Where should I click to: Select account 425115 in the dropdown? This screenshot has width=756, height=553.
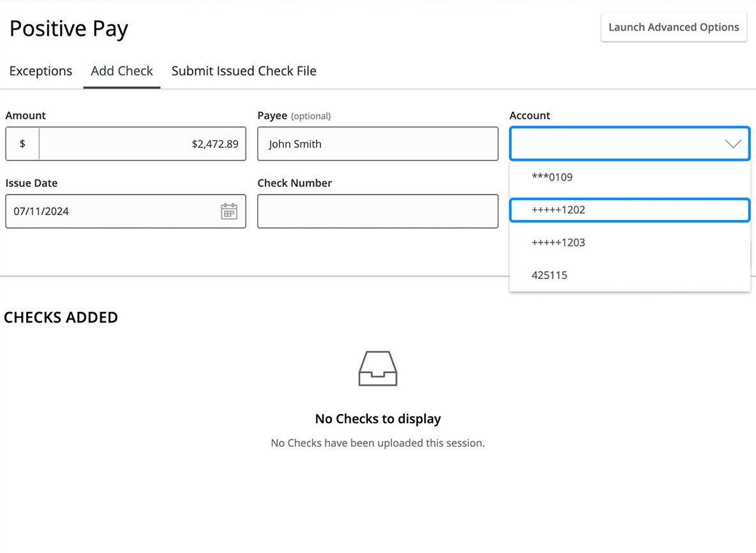click(629, 275)
